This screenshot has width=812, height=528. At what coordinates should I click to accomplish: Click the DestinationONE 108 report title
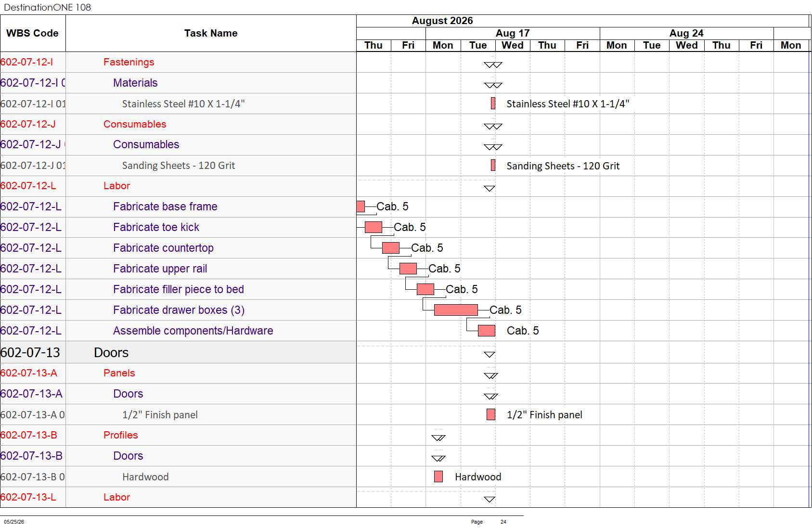tap(47, 7)
